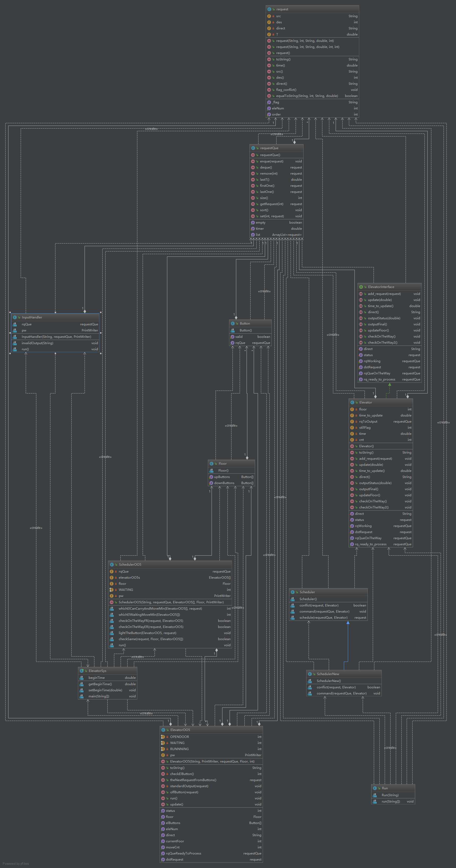Click the property icon beside upButtons in Floor
The height and width of the screenshot is (868, 456).
[x=211, y=477]
